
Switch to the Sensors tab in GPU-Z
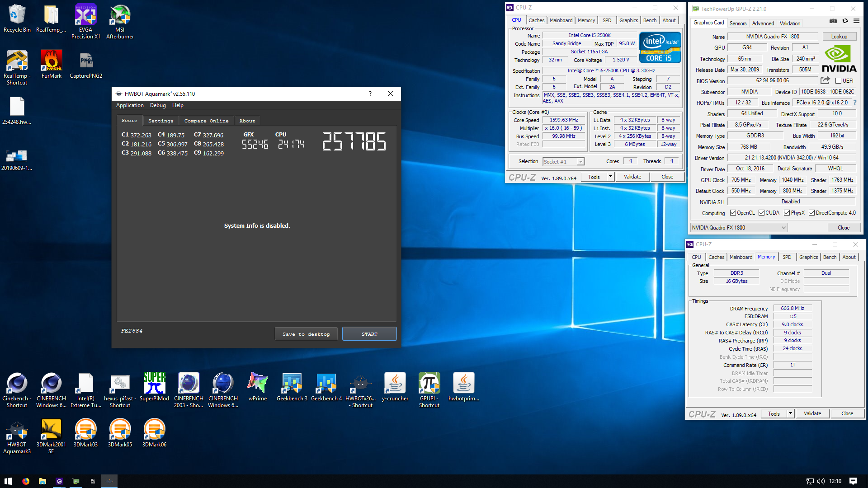click(738, 23)
